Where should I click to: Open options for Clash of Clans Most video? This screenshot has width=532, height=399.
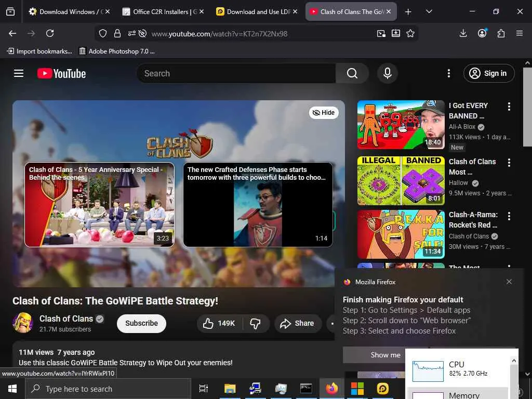[509, 163]
